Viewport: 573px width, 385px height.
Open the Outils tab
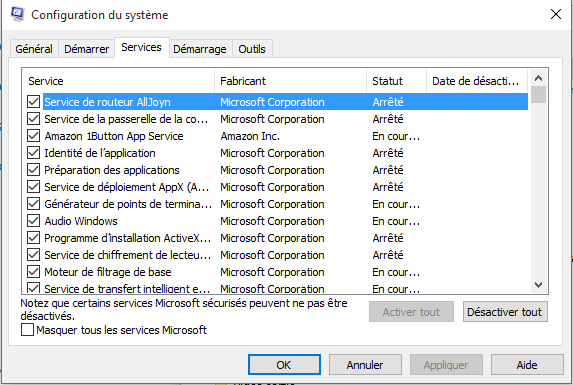coord(252,49)
